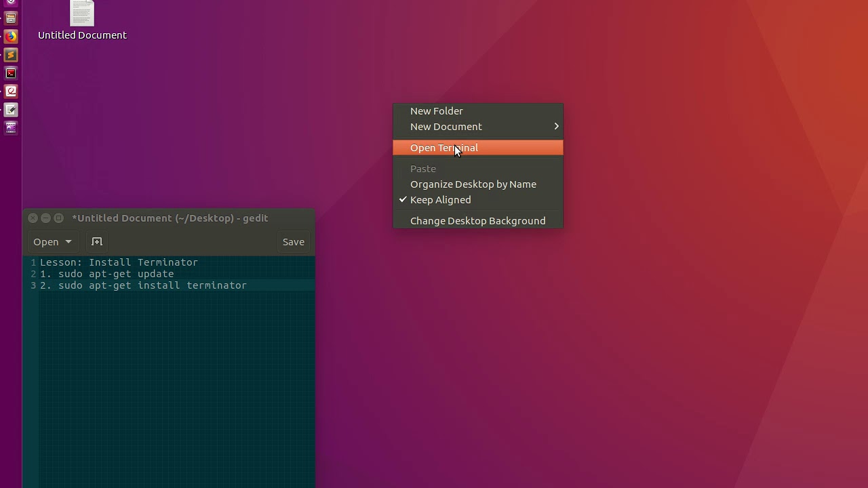The width and height of the screenshot is (868, 488).
Task: Choose Open Terminal from the context menu
Action: click(x=478, y=148)
